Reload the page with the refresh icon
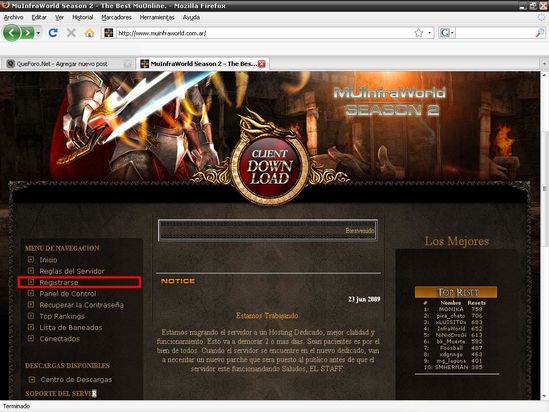This screenshot has width=549, height=412. (x=53, y=33)
